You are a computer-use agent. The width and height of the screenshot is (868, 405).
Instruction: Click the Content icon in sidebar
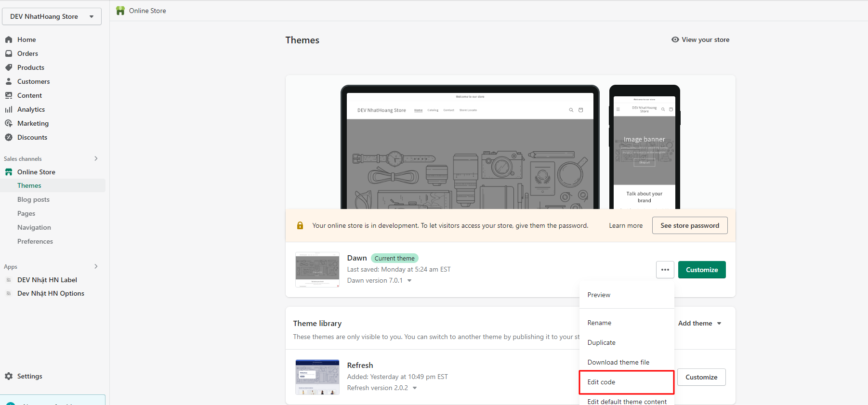click(x=9, y=95)
